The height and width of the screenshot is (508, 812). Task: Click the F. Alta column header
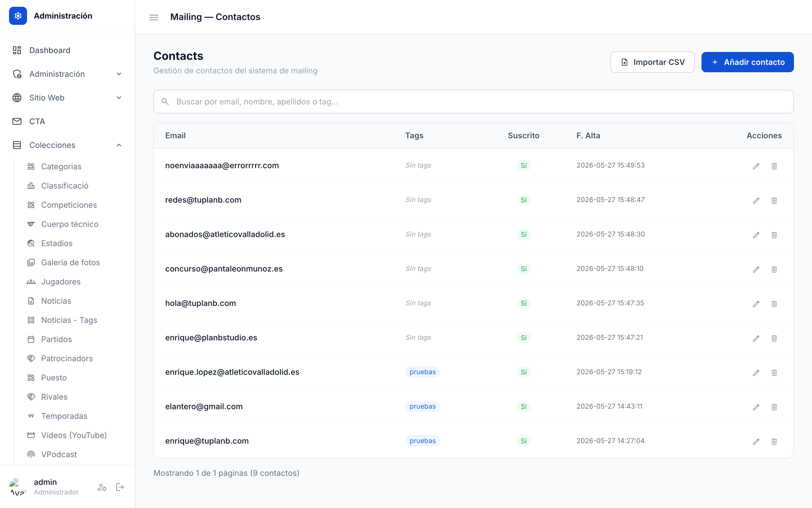tap(588, 135)
